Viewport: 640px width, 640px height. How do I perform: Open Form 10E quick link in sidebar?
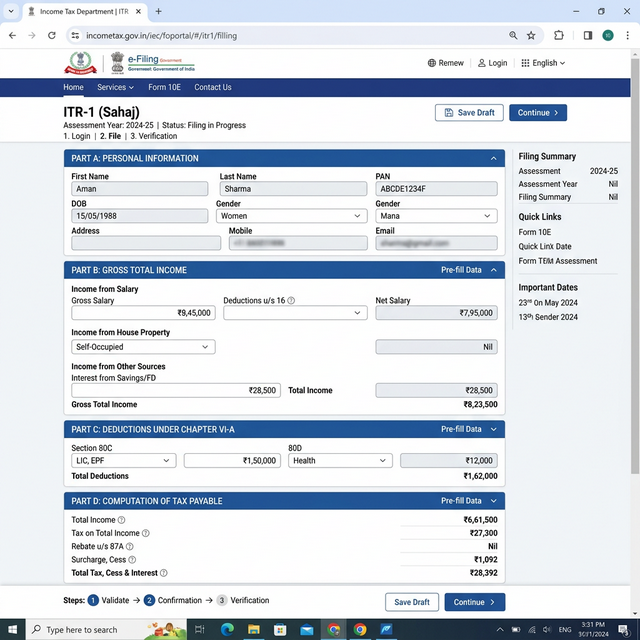click(535, 232)
